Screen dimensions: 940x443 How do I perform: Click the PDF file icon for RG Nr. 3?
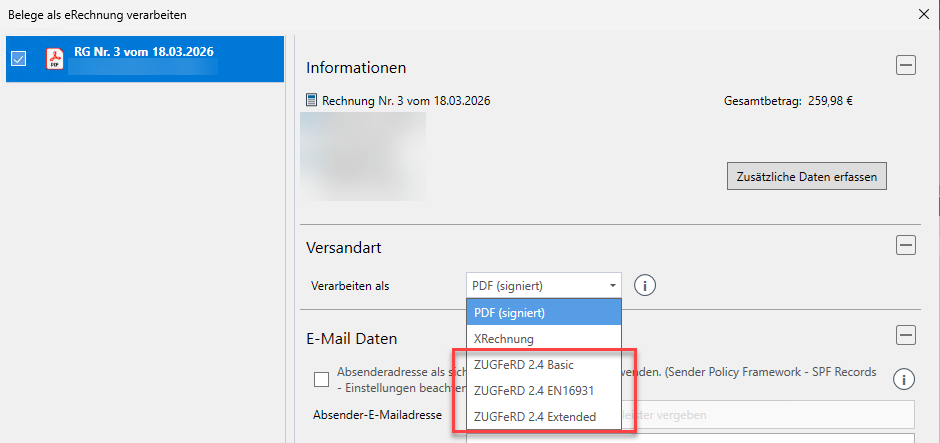click(54, 59)
